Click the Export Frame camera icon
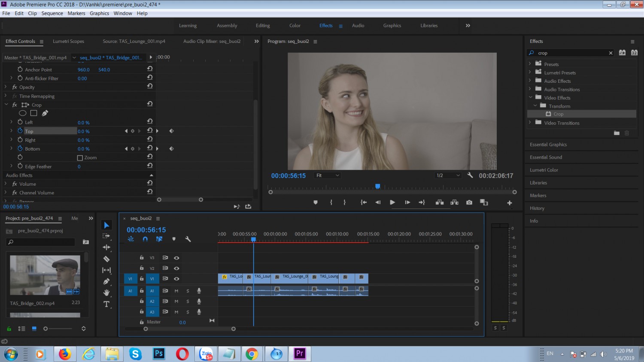Image resolution: width=644 pixels, height=362 pixels. click(x=469, y=202)
